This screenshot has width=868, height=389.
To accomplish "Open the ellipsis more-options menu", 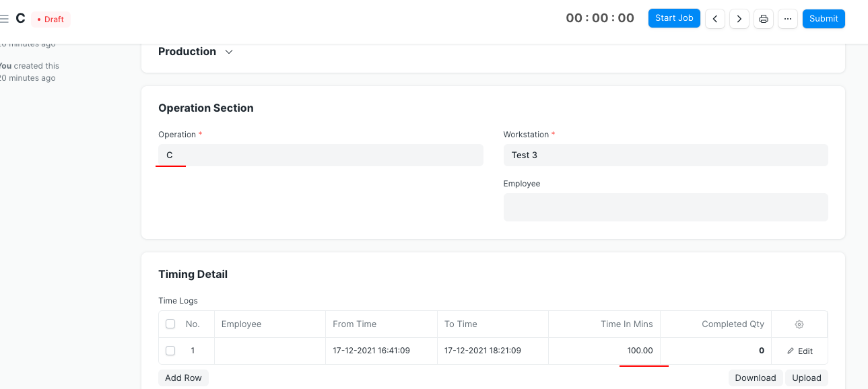I will pyautogui.click(x=787, y=18).
